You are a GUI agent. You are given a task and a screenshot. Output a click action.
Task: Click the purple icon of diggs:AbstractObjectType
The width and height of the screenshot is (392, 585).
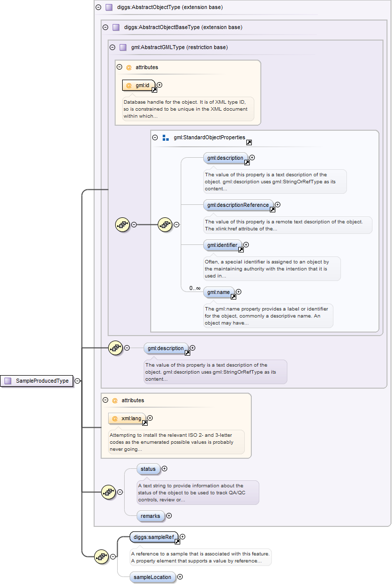[109, 8]
